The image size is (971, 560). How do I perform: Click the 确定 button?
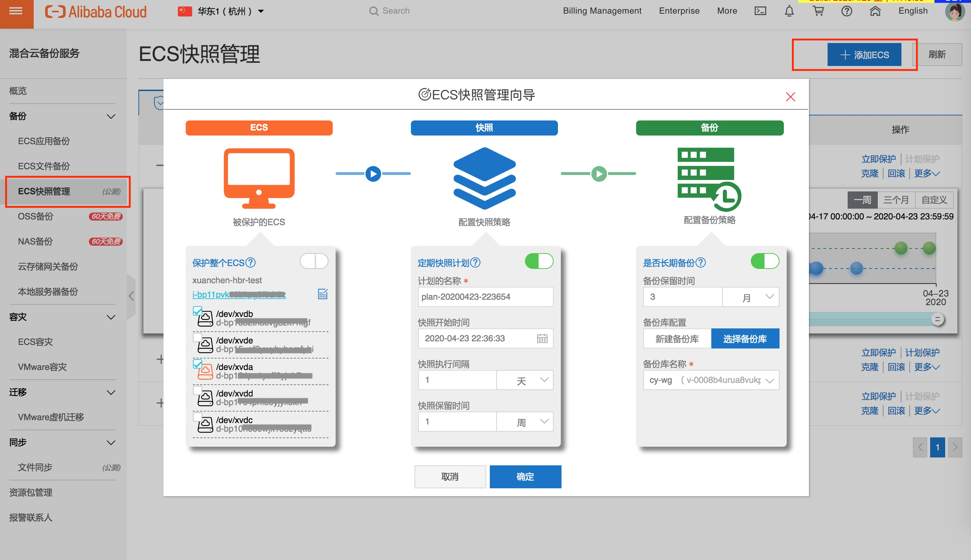pyautogui.click(x=525, y=477)
